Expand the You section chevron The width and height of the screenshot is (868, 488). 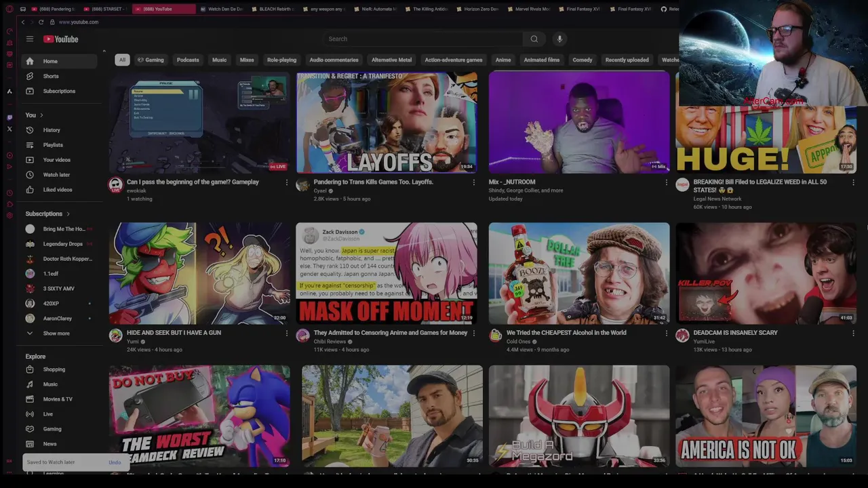click(41, 115)
